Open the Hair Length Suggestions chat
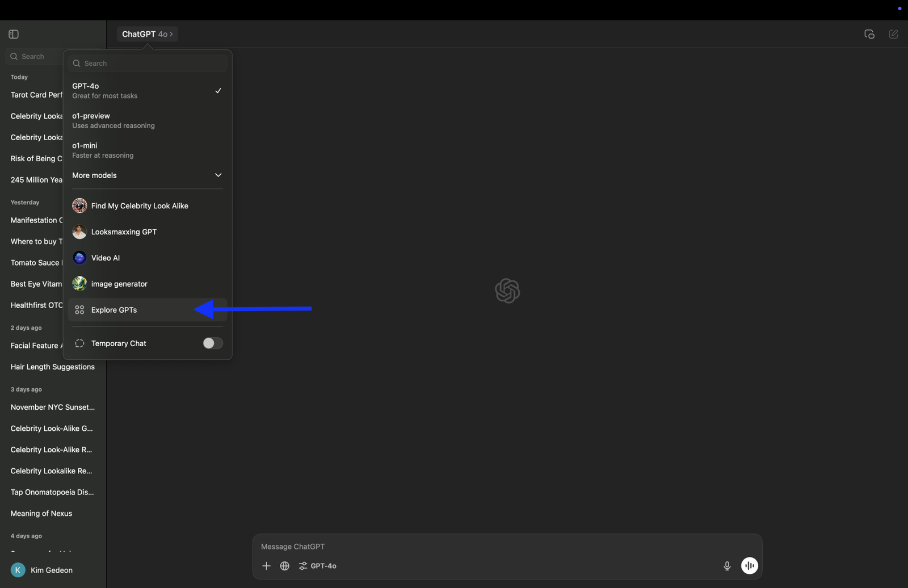Image resolution: width=908 pixels, height=588 pixels. click(x=53, y=367)
